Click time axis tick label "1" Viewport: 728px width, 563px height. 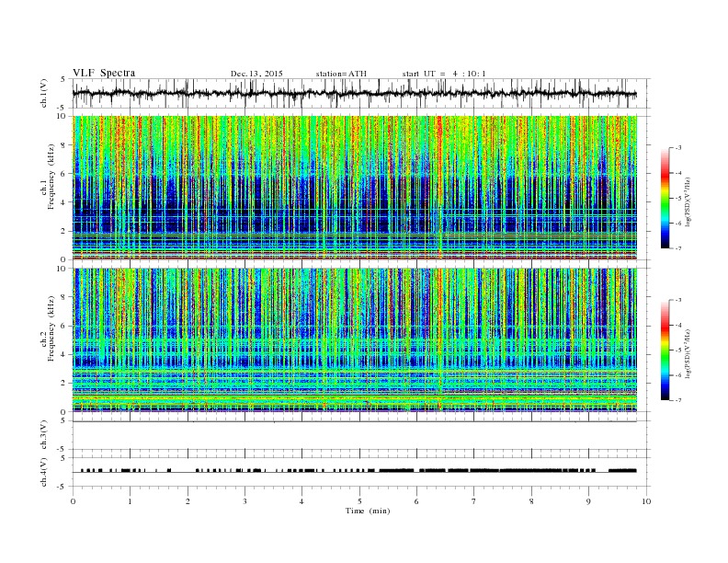click(130, 501)
